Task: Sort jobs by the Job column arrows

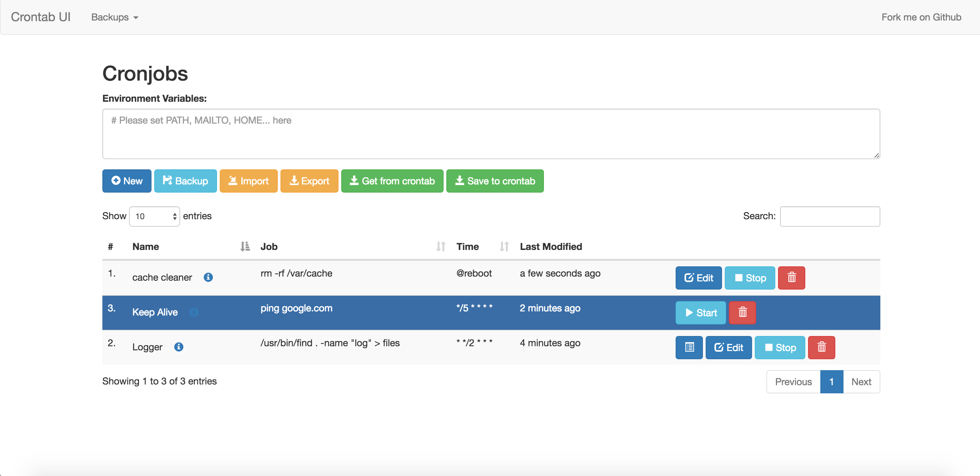Action: point(441,247)
